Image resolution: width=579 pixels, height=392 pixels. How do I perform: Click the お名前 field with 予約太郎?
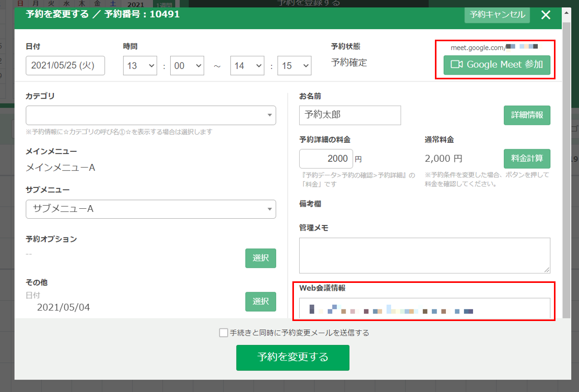click(x=350, y=115)
